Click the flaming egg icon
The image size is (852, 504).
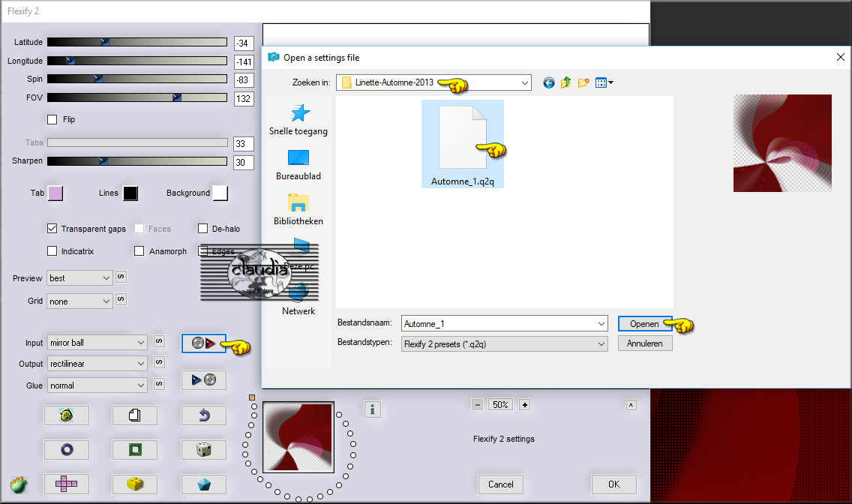19,484
